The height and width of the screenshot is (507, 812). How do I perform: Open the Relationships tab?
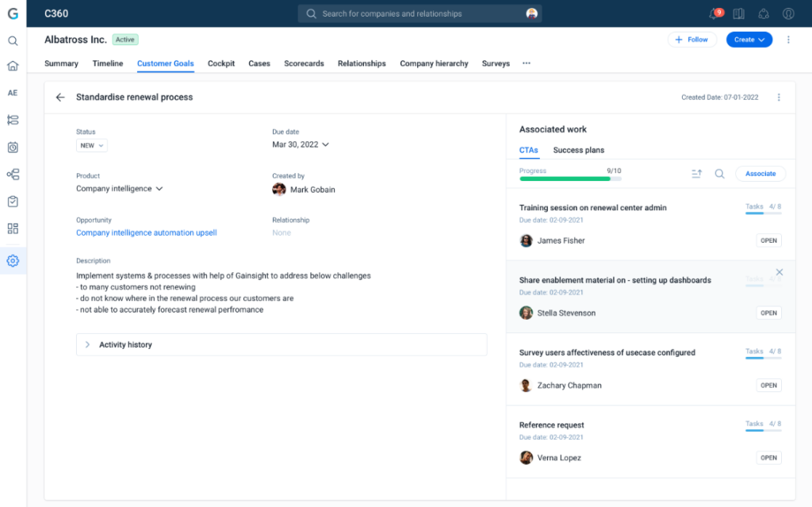click(x=362, y=63)
